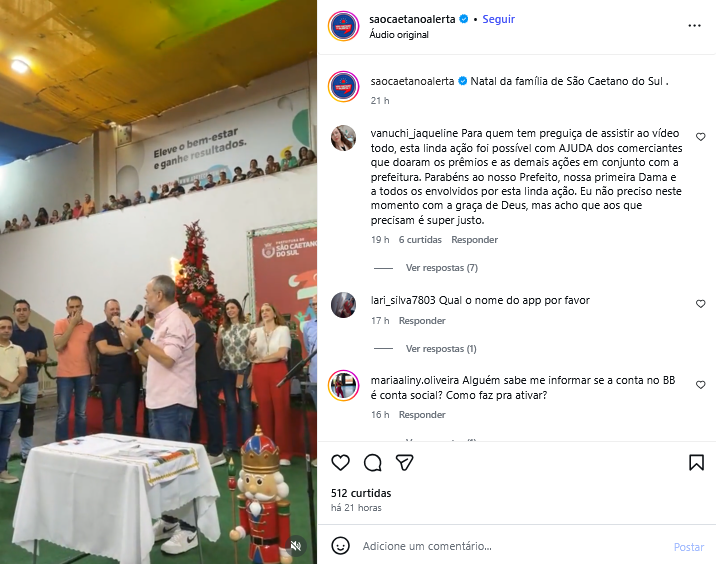Share post via paper plane icon
The height and width of the screenshot is (564, 716).
tap(405, 463)
